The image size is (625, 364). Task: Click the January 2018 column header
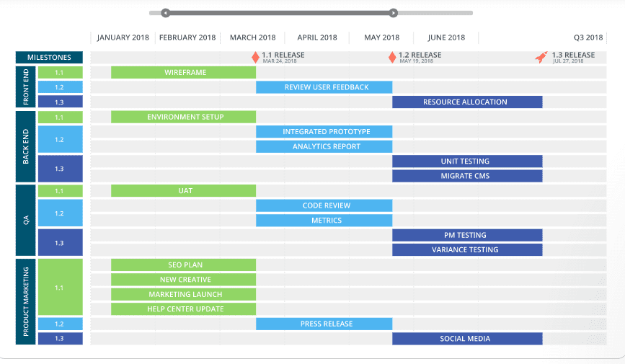coord(123,37)
